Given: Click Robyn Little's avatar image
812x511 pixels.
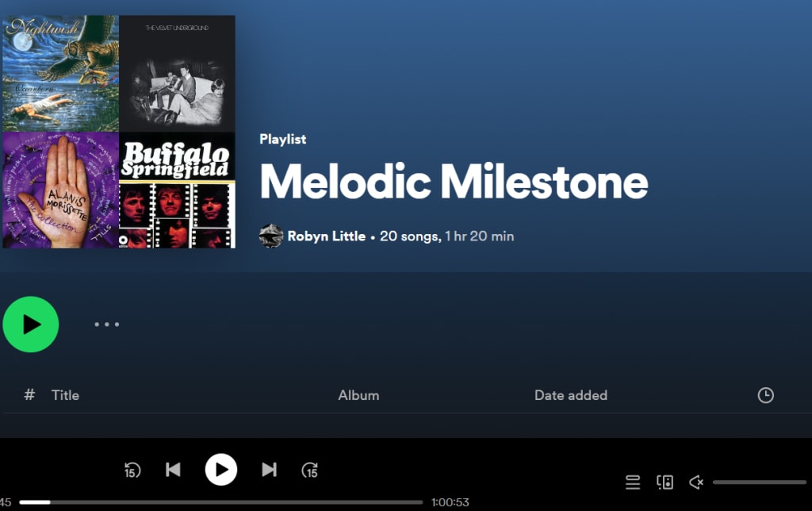Looking at the screenshot, I should tap(271, 236).
